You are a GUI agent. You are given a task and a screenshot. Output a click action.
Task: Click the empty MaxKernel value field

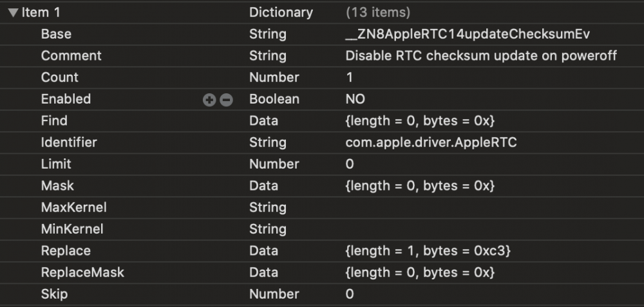point(493,208)
